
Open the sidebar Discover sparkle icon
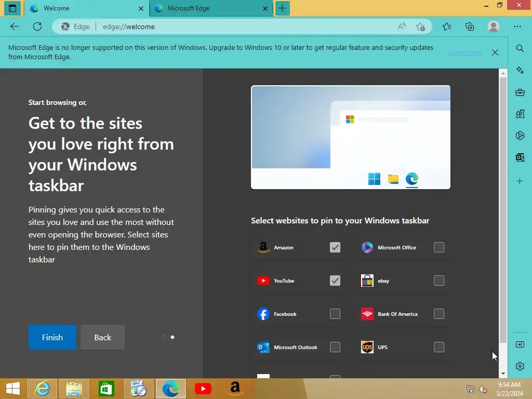tap(520, 70)
